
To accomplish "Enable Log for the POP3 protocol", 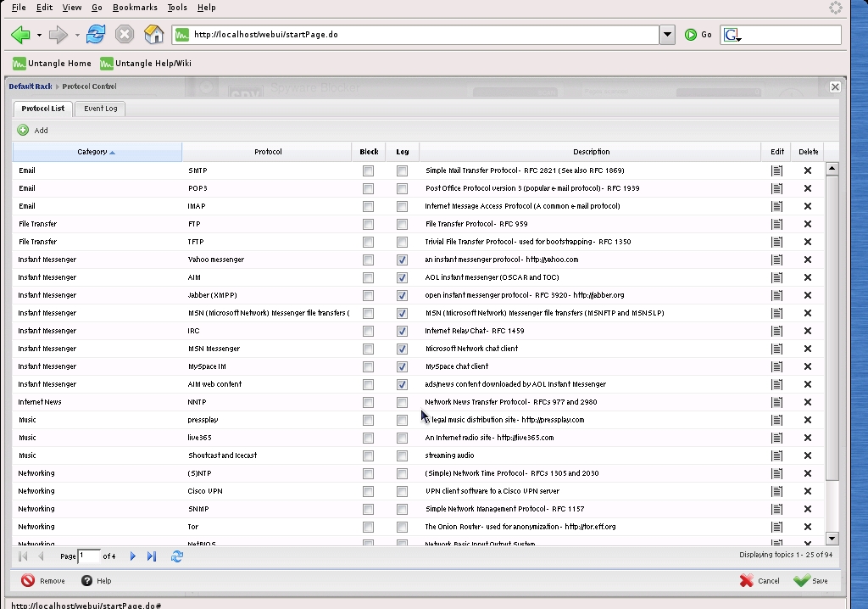I will 403,188.
